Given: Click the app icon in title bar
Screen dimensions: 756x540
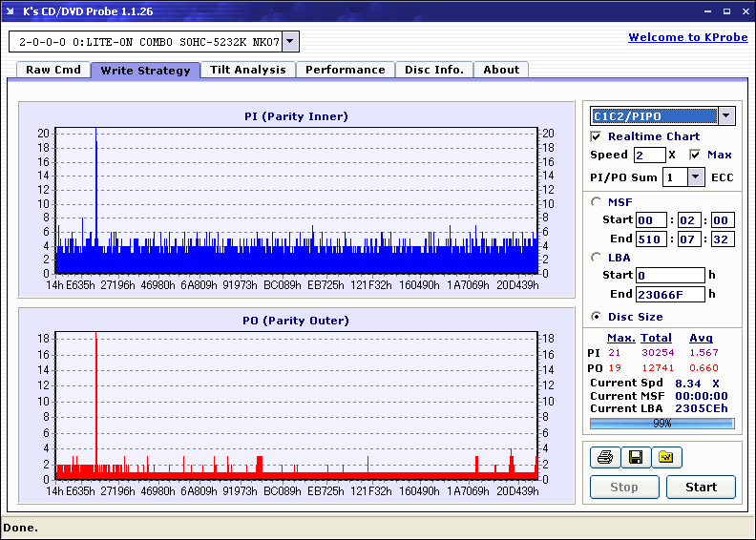Looking at the screenshot, I should point(11,11).
